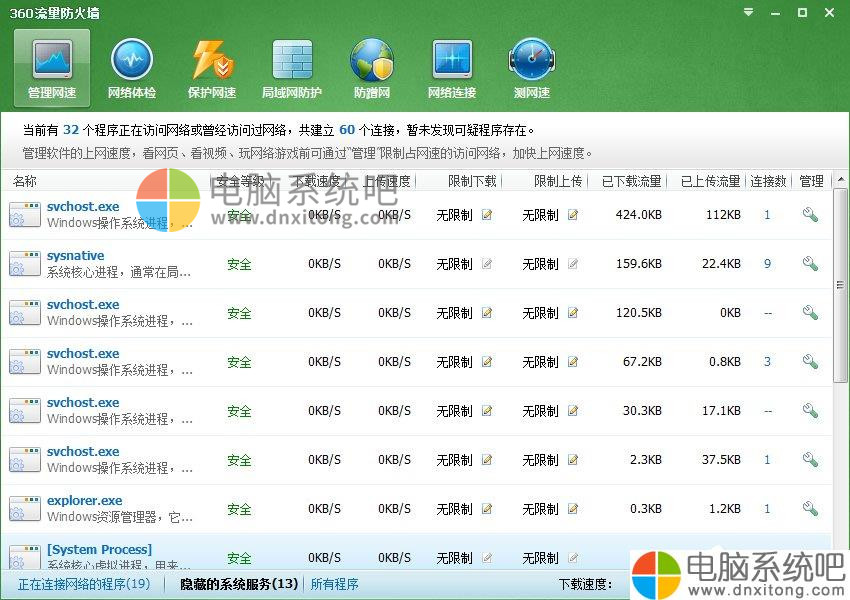Screen dimensions: 850x600
Task: Edit download limit for svchost.exe with 2.3KB downloaded
Action: tap(487, 460)
